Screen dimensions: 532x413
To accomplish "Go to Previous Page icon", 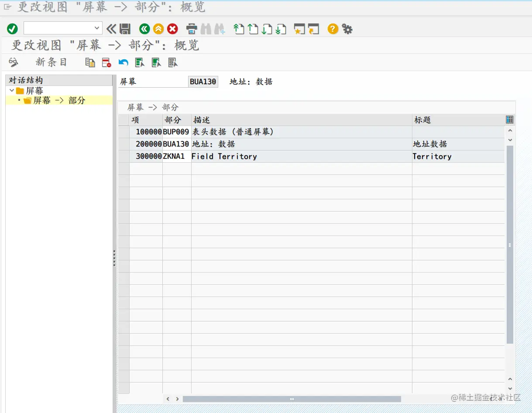I will click(x=253, y=29).
